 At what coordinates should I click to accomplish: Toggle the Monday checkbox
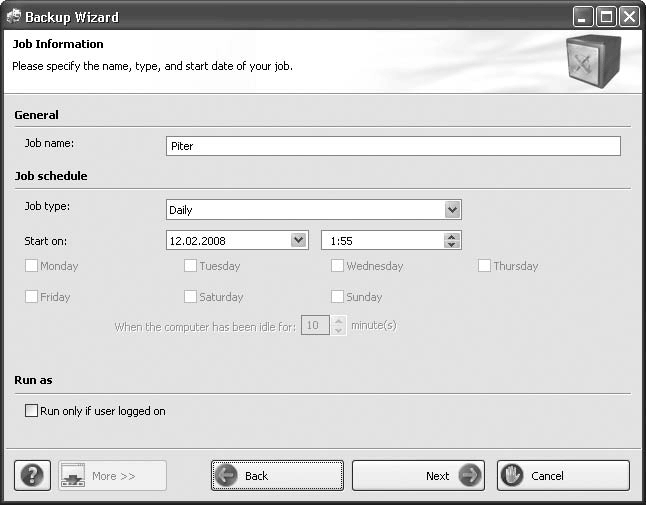tap(32, 266)
